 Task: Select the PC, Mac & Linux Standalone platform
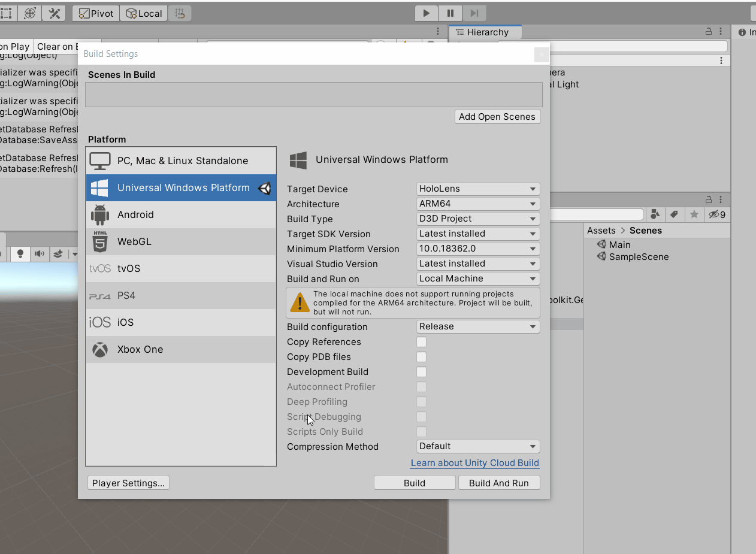(x=181, y=161)
